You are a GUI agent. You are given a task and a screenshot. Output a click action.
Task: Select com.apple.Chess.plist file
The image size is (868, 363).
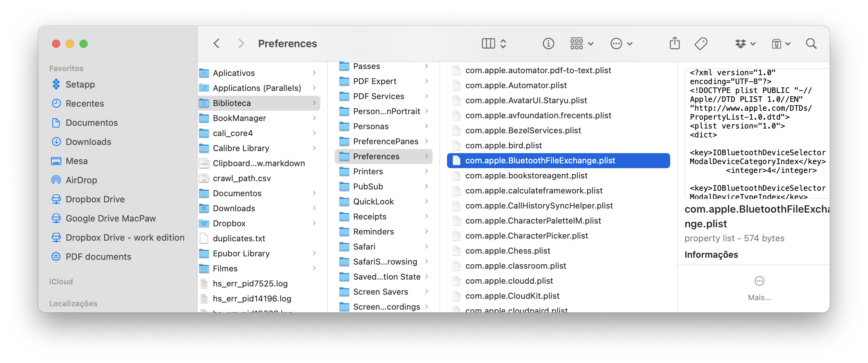(507, 251)
